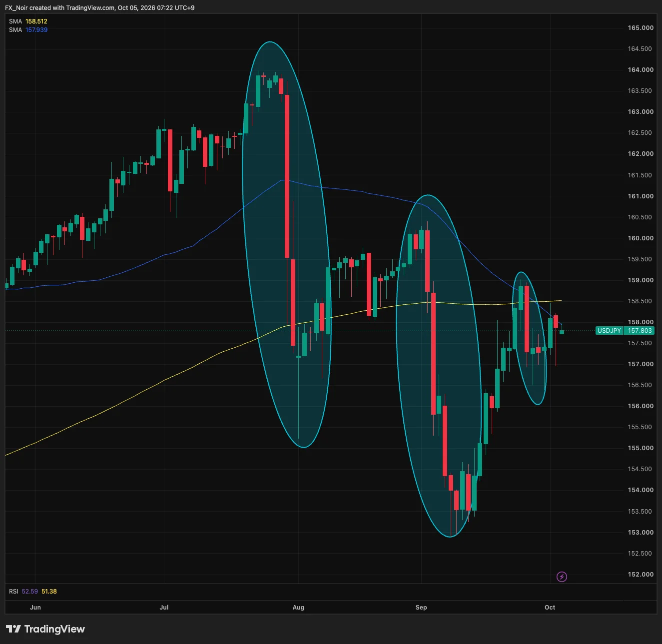Click the 162.000 price axis label
Image resolution: width=662 pixels, height=644 pixels.
pos(641,154)
